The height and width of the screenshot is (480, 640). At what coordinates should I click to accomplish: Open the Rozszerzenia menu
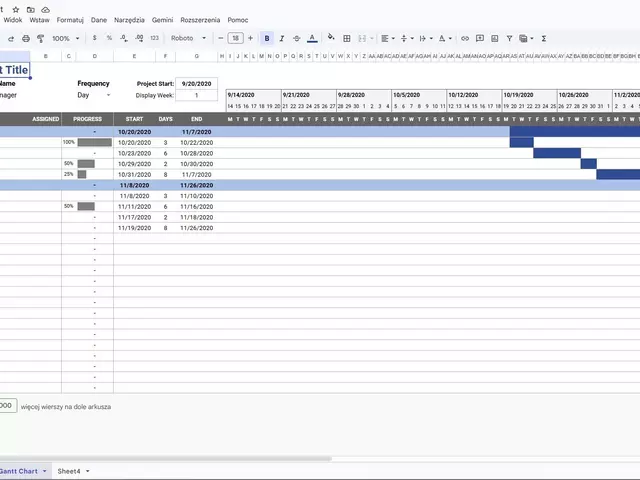coord(200,20)
